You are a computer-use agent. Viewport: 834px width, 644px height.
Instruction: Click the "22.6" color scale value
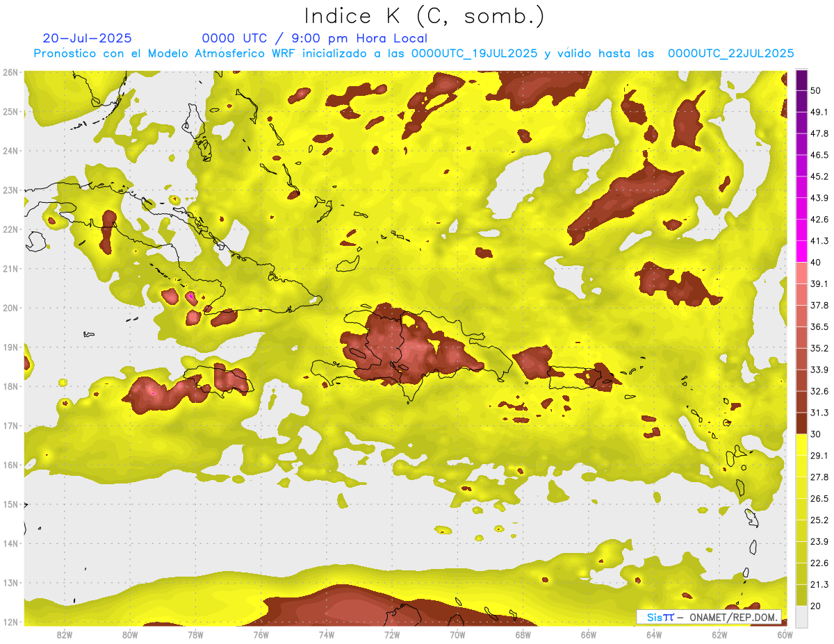tap(819, 563)
